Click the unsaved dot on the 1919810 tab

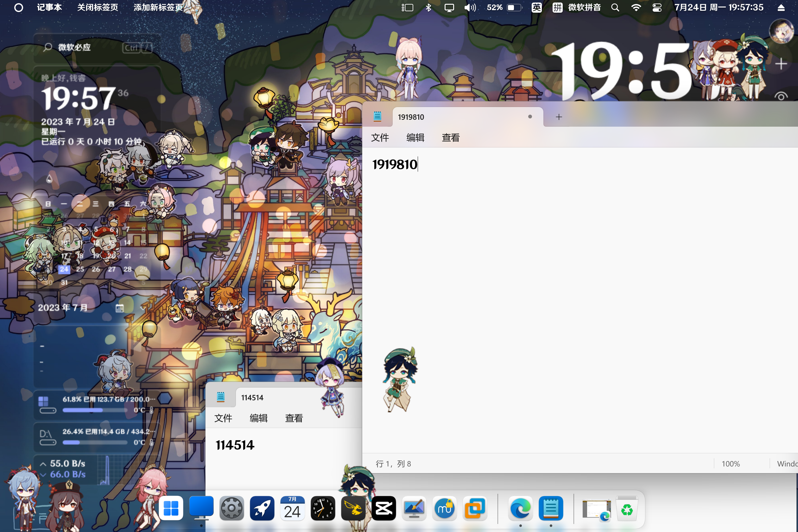[x=530, y=117]
